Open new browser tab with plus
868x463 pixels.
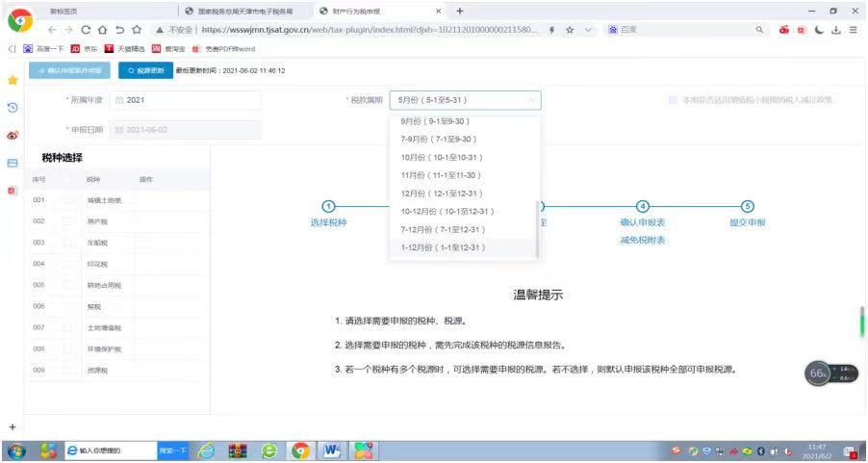point(459,12)
